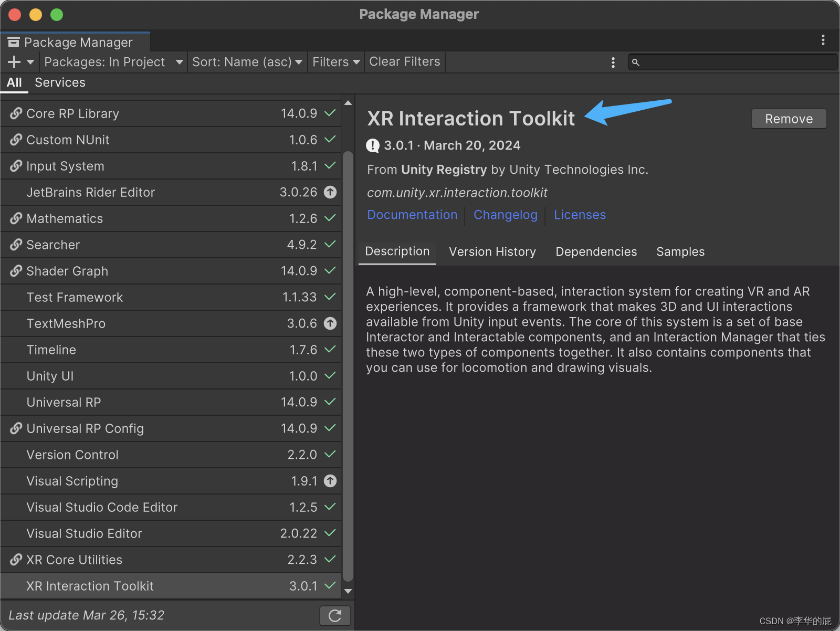Image resolution: width=840 pixels, height=631 pixels.
Task: Select the All tab
Action: 14,82
